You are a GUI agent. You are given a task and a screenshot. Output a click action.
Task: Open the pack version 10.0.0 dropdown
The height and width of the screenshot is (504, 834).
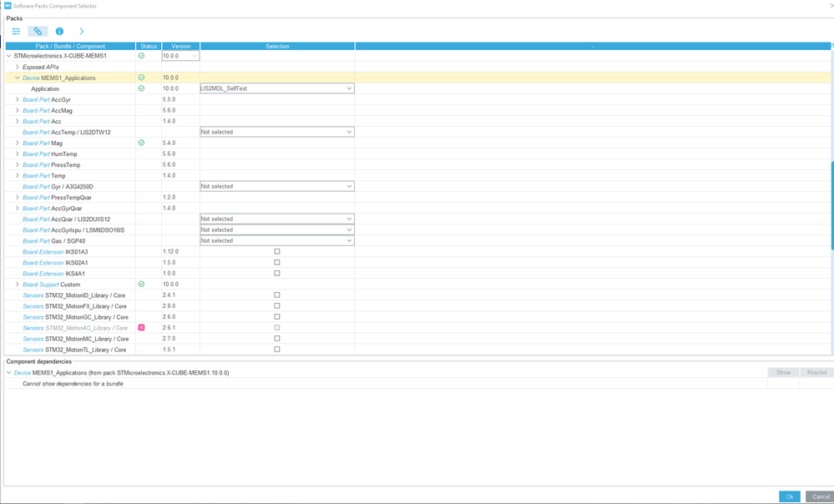point(181,56)
